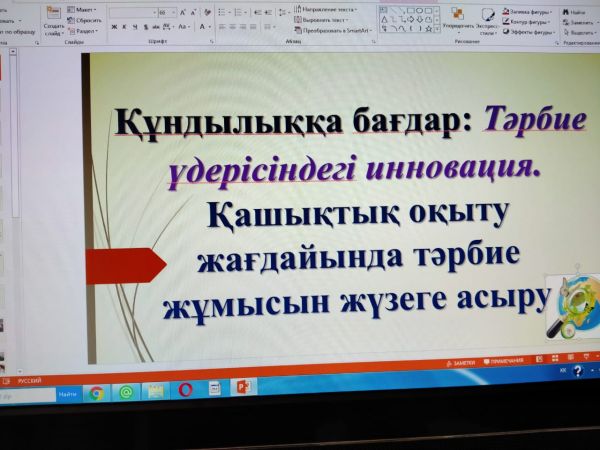Click the РУССКИЙ language indicator
Screen dimensions: 600x450
29,381
